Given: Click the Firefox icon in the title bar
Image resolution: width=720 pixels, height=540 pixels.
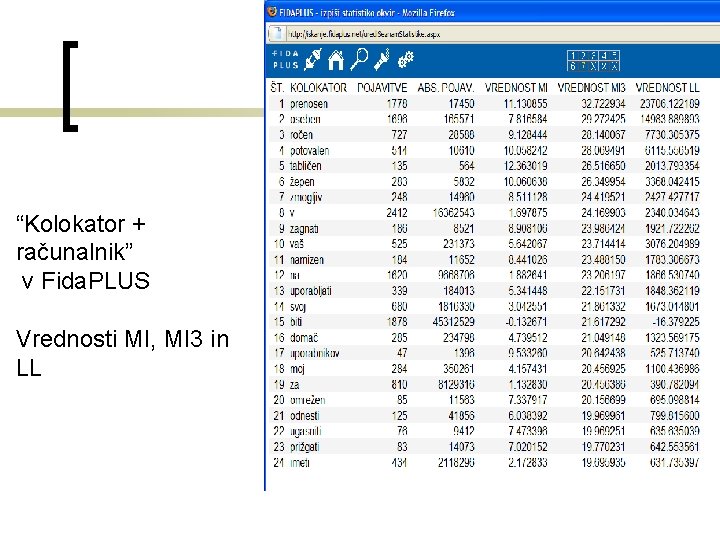Looking at the screenshot, I should (272, 12).
